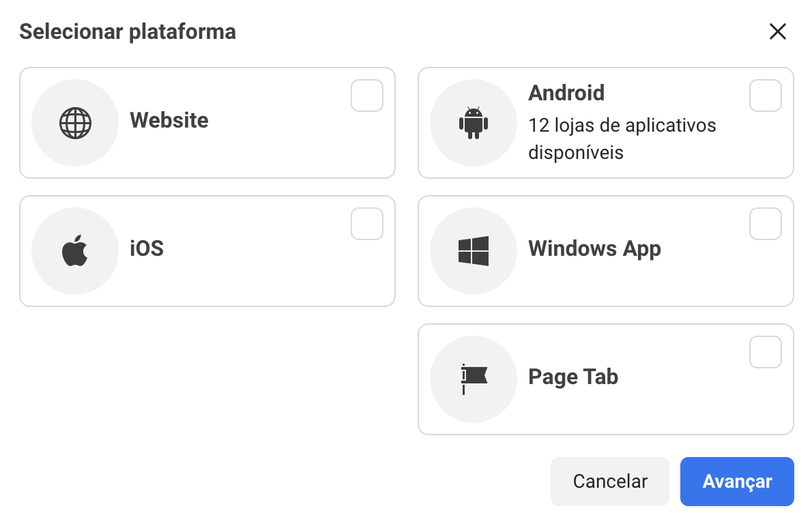Click the '12 lojas de aplicativos disponíveis' text
Viewport: 812px width, 513px height.
(x=622, y=138)
